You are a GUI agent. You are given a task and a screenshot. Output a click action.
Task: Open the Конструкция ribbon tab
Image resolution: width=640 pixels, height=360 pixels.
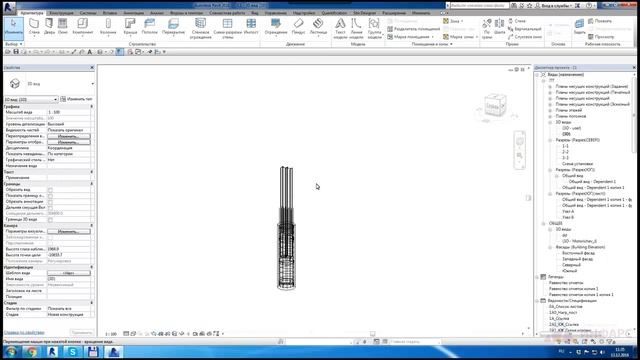pyautogui.click(x=62, y=13)
